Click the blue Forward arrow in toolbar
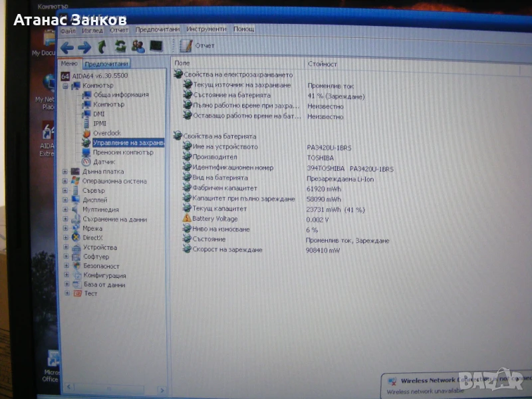532x399 pixels. pyautogui.click(x=84, y=47)
